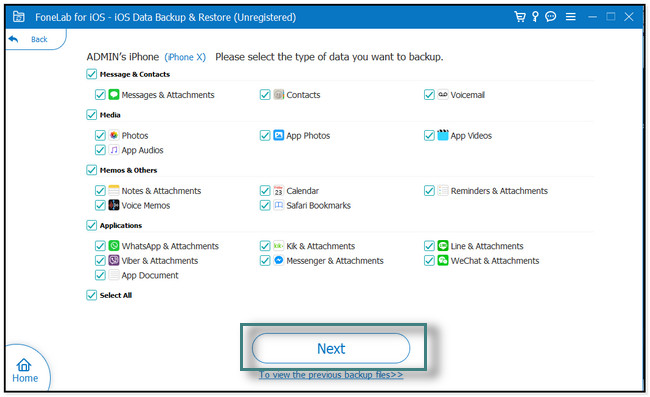This screenshot has width=650, height=397.
Task: Toggle the Applications category checkbox
Action: 91,225
